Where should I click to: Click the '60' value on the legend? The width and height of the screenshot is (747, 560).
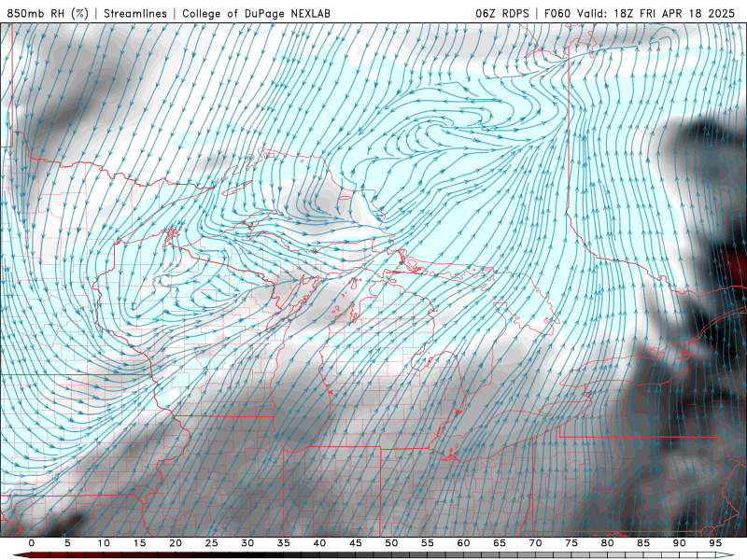[463, 543]
